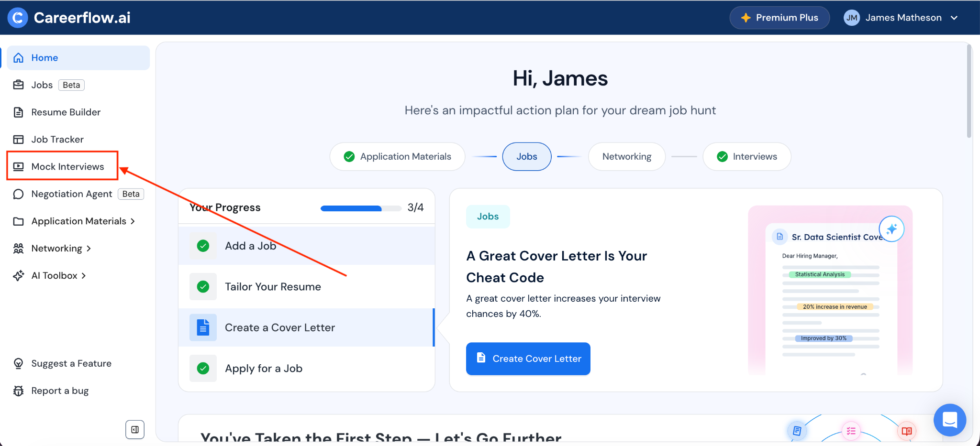The height and width of the screenshot is (446, 980).
Task: Toggle the Apply for a Job checkmark
Action: coord(203,368)
